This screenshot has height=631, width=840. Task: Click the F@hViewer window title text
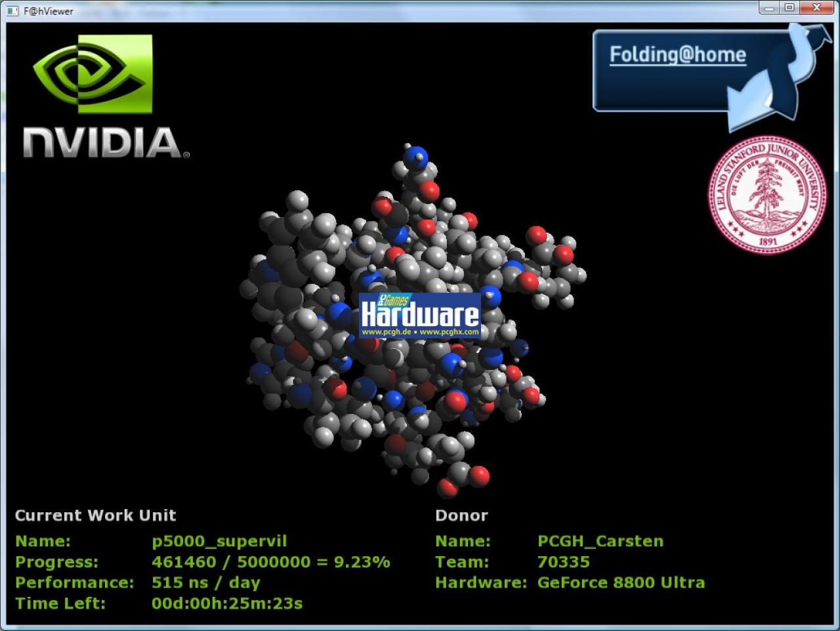coord(49,11)
